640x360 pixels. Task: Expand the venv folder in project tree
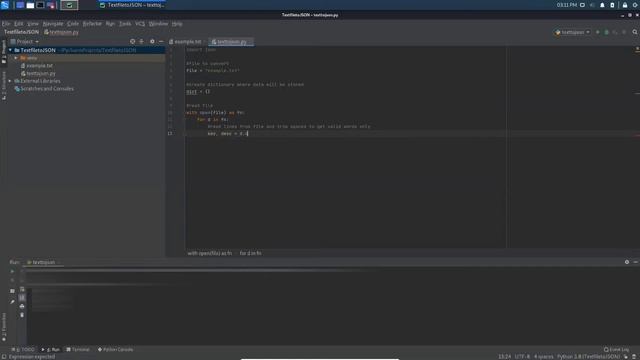[x=16, y=58]
